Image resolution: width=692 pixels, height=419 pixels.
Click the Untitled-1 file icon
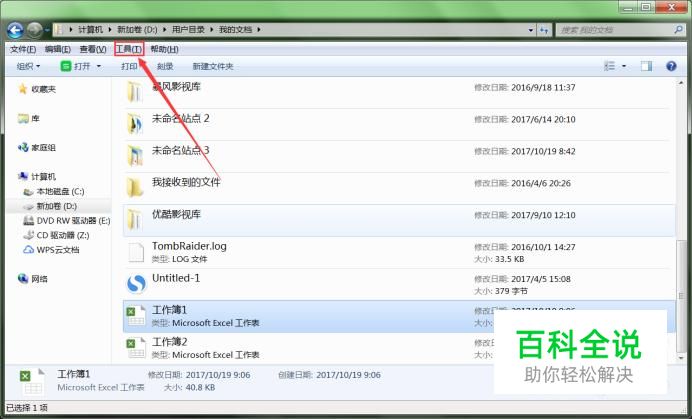coord(136,283)
